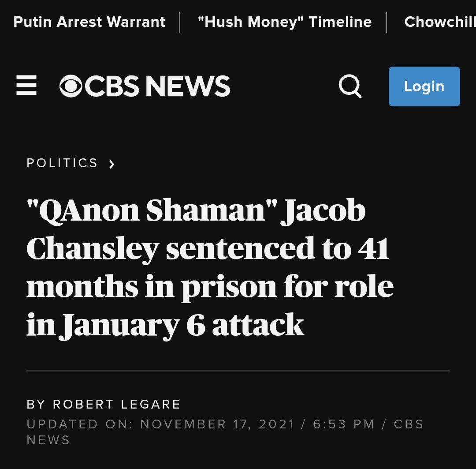Click "QAnon Shaman" in the headline

coord(152,210)
